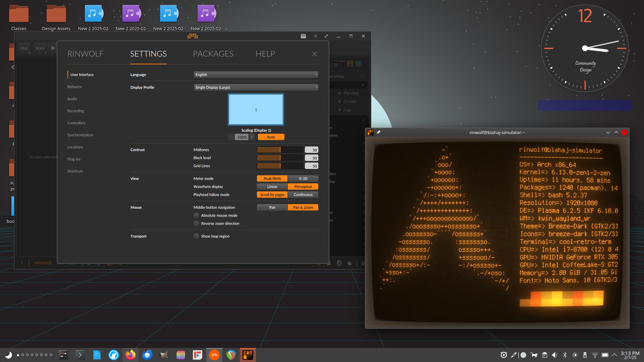The height and width of the screenshot is (362, 644).
Task: Click the moon application launcher icon
Action: [x=8, y=355]
